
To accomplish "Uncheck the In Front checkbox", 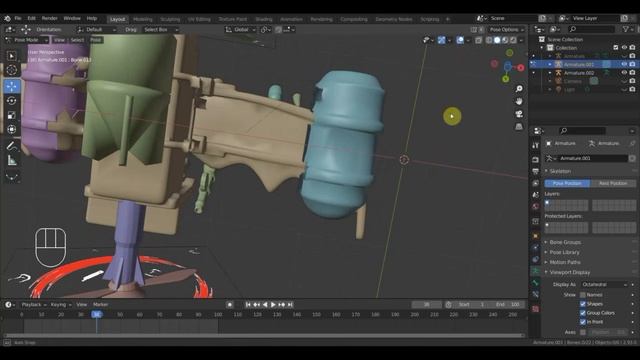I will (x=583, y=322).
